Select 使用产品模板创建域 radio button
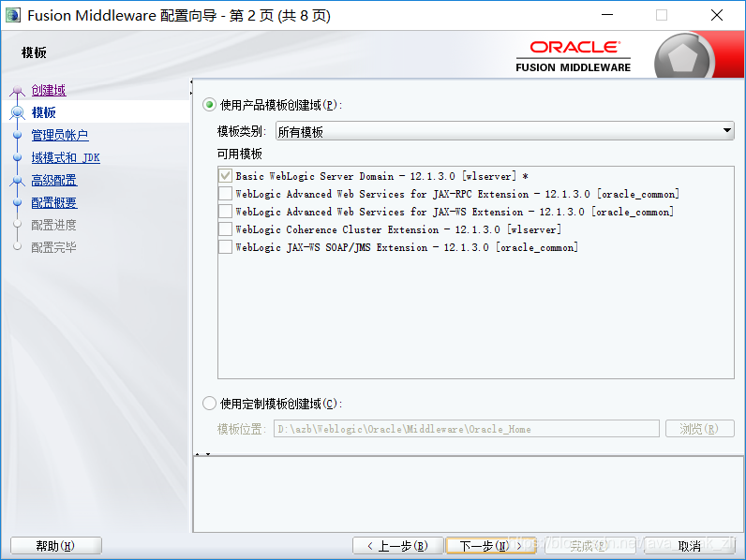The image size is (746, 560). point(209,105)
